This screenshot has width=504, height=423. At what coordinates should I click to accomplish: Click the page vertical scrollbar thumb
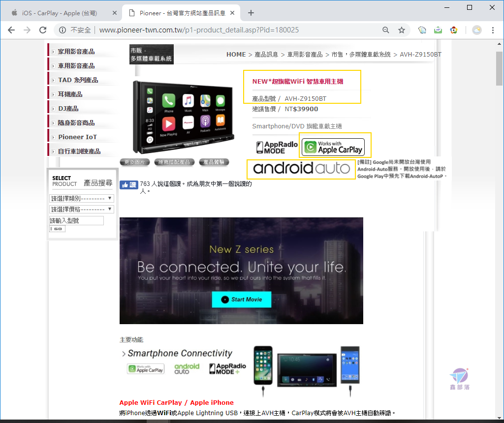(x=499, y=68)
